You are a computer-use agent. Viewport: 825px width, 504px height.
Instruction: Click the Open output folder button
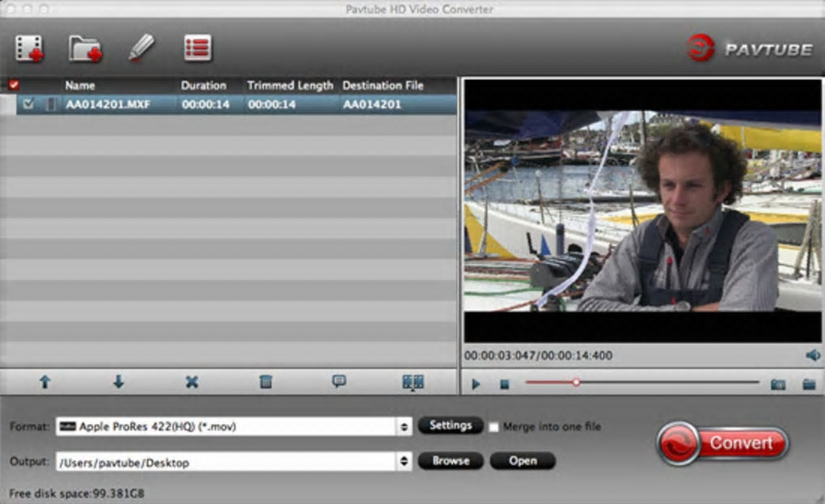point(522,461)
